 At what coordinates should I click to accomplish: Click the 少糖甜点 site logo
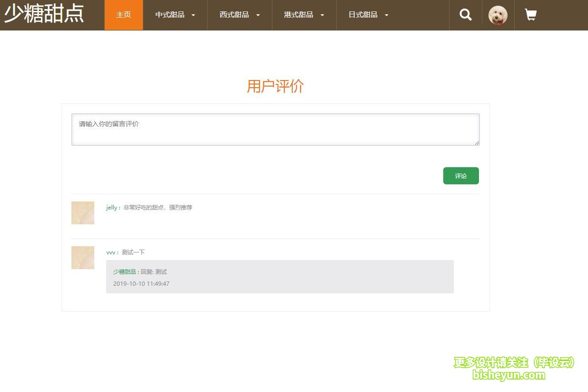44,14
